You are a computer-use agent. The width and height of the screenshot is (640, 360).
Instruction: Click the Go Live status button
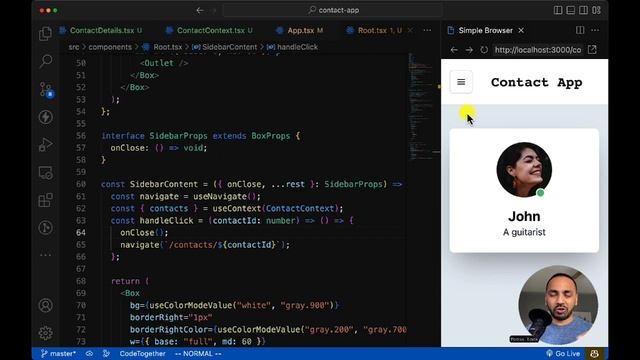click(x=562, y=353)
